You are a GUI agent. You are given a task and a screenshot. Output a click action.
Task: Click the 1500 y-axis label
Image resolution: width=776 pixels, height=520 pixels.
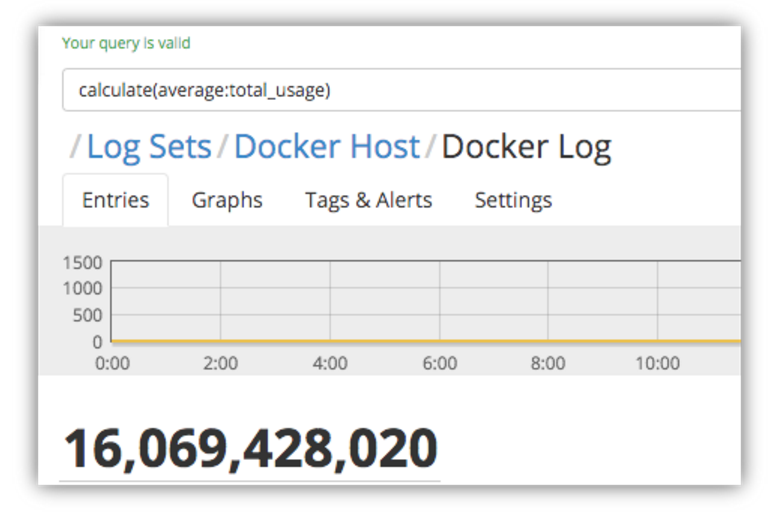(82, 263)
